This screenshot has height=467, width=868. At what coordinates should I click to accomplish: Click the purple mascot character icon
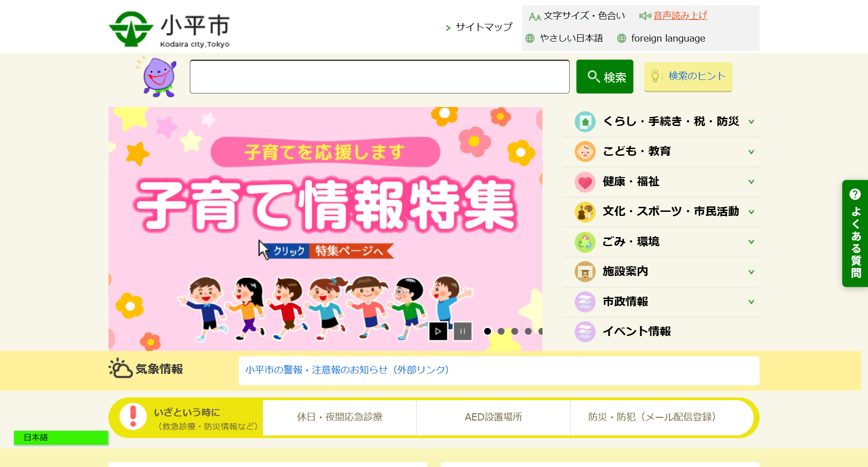156,76
